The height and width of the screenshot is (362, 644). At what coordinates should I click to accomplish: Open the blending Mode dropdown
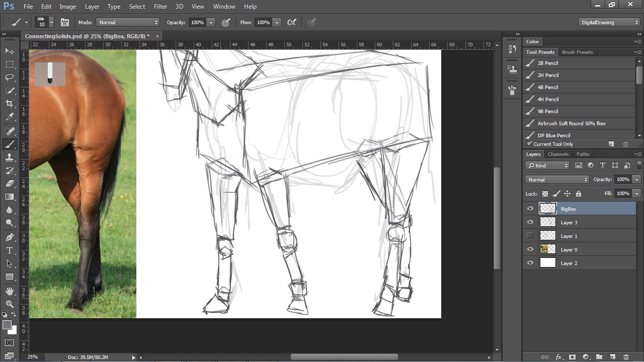click(128, 22)
